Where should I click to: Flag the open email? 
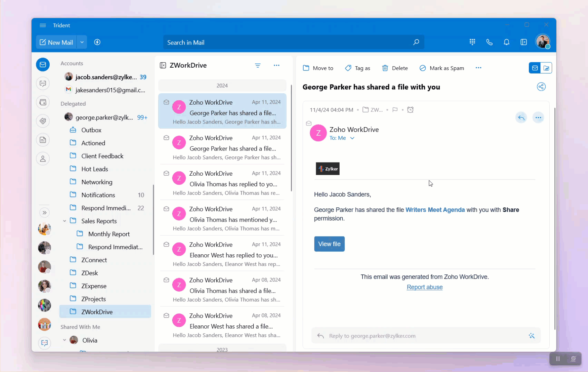395,110
